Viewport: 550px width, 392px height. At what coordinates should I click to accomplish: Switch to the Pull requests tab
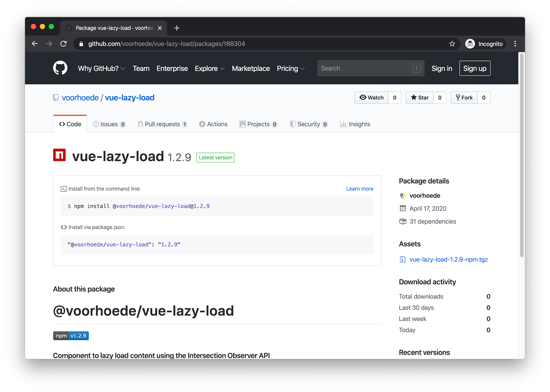pyautogui.click(x=163, y=124)
